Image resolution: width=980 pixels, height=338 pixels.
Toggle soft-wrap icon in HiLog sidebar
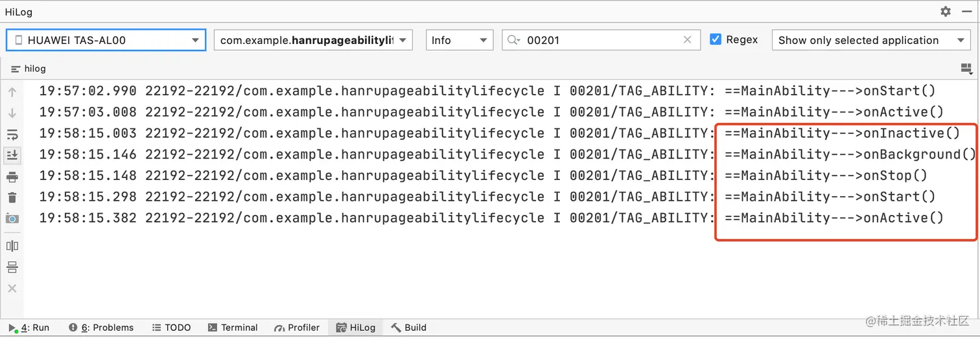[12, 135]
